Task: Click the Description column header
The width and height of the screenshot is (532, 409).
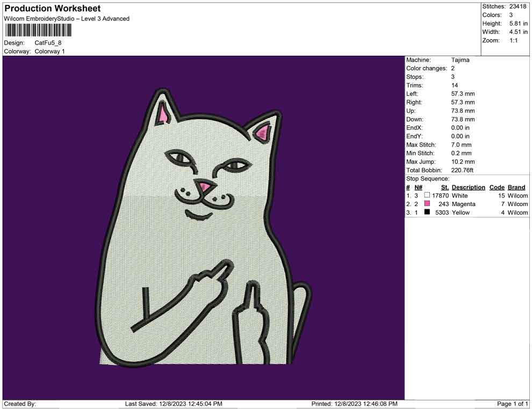Action: 468,187
